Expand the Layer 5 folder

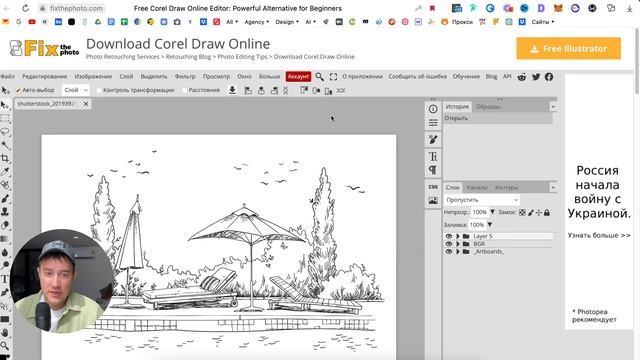point(458,236)
